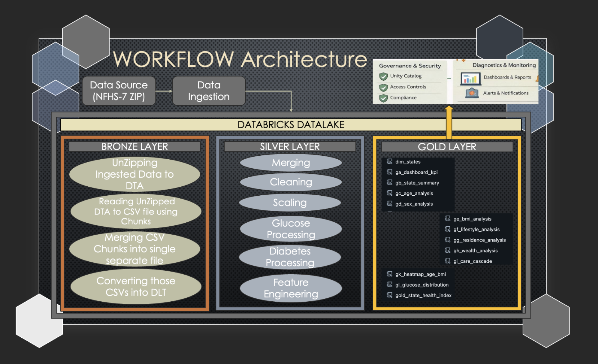The width and height of the screenshot is (598, 364).
Task: Click the Data Ingestion box
Action: [209, 91]
